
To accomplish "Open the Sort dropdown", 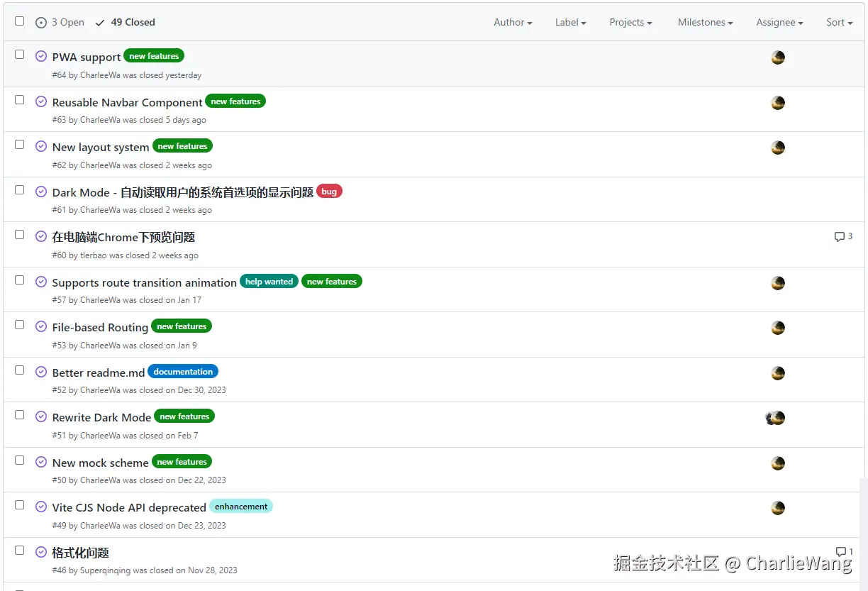I will point(838,23).
